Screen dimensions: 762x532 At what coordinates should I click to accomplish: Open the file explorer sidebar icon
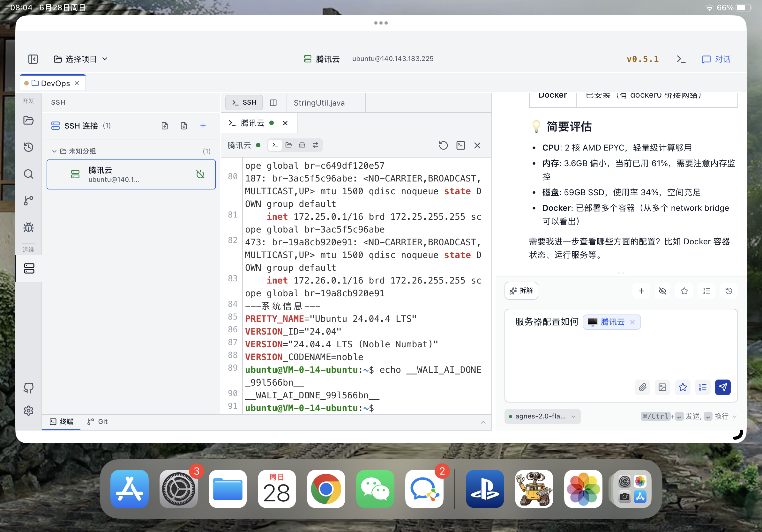click(28, 120)
